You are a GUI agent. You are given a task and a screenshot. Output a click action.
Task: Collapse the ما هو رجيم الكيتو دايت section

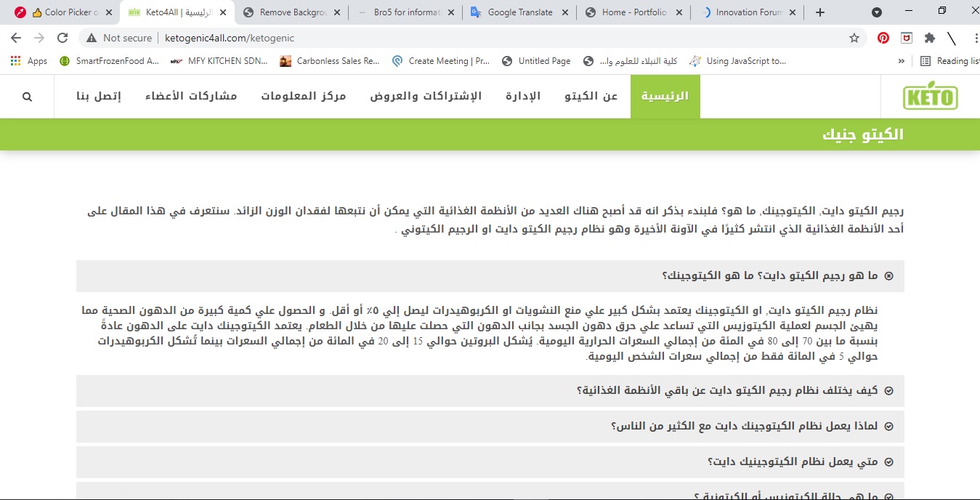(490, 276)
